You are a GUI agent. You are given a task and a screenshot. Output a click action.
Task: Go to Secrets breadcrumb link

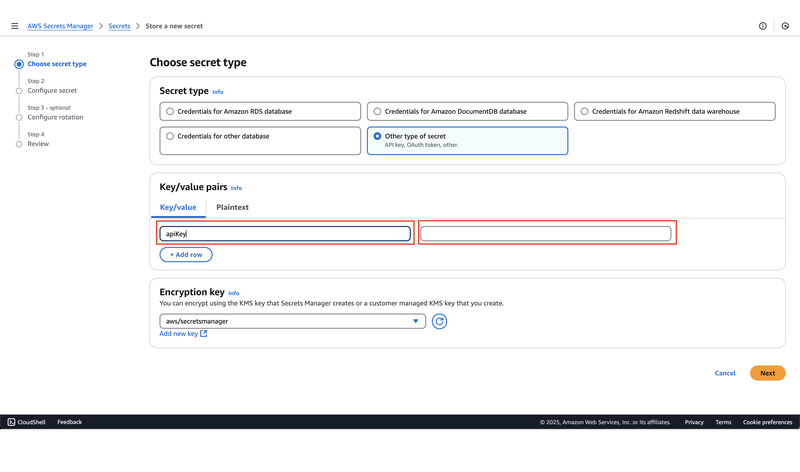119,26
